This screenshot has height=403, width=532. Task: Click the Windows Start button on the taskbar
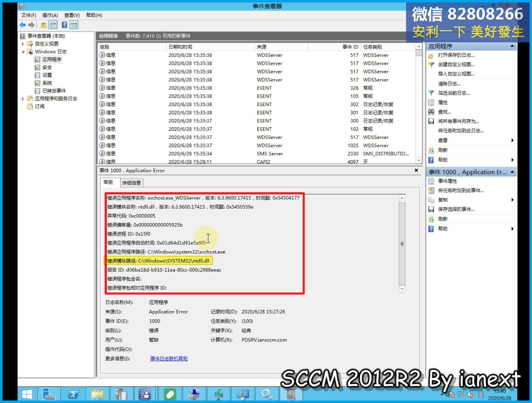pyautogui.click(x=27, y=394)
